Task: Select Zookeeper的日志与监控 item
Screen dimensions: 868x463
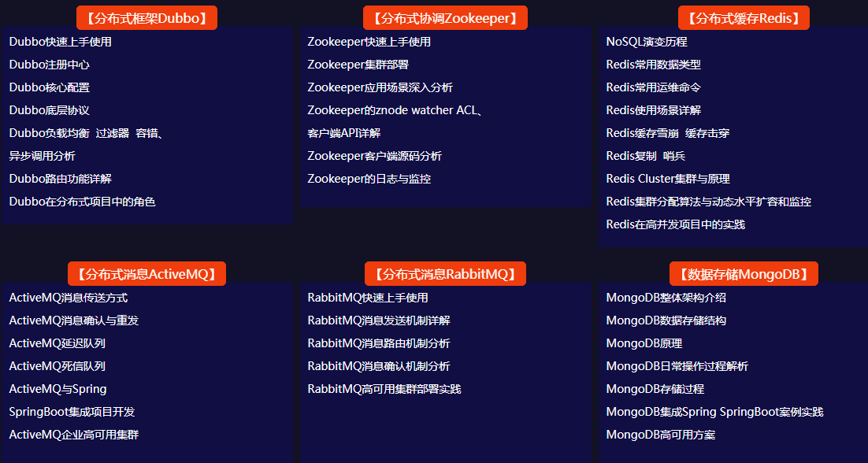Action: 369,179
